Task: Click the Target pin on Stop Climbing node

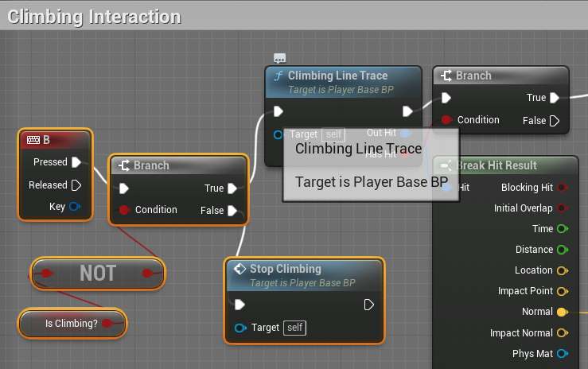Action: pos(240,328)
